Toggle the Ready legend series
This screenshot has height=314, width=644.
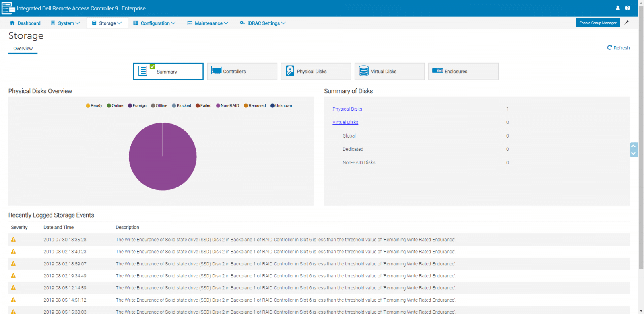pos(94,106)
